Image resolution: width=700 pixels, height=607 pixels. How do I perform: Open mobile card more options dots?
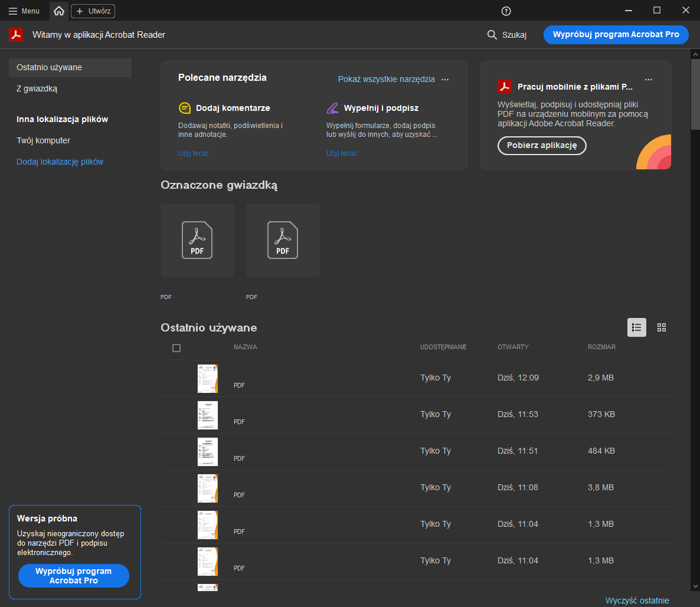click(649, 80)
